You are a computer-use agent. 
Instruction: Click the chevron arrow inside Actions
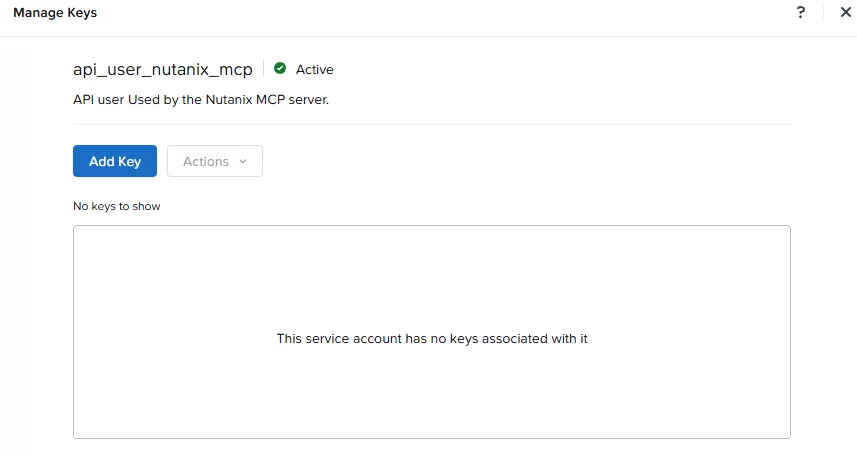[243, 161]
